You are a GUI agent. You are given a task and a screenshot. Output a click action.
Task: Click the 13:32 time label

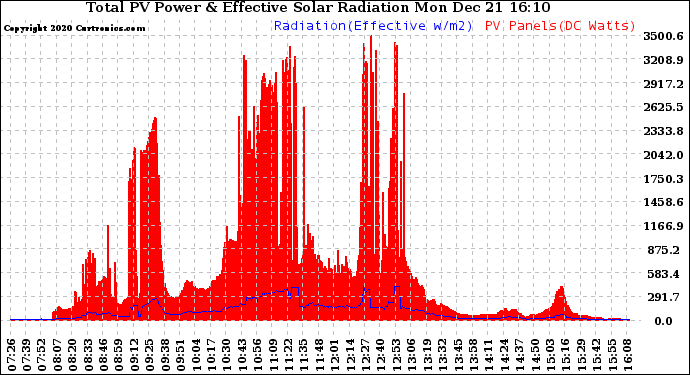pos(443,355)
